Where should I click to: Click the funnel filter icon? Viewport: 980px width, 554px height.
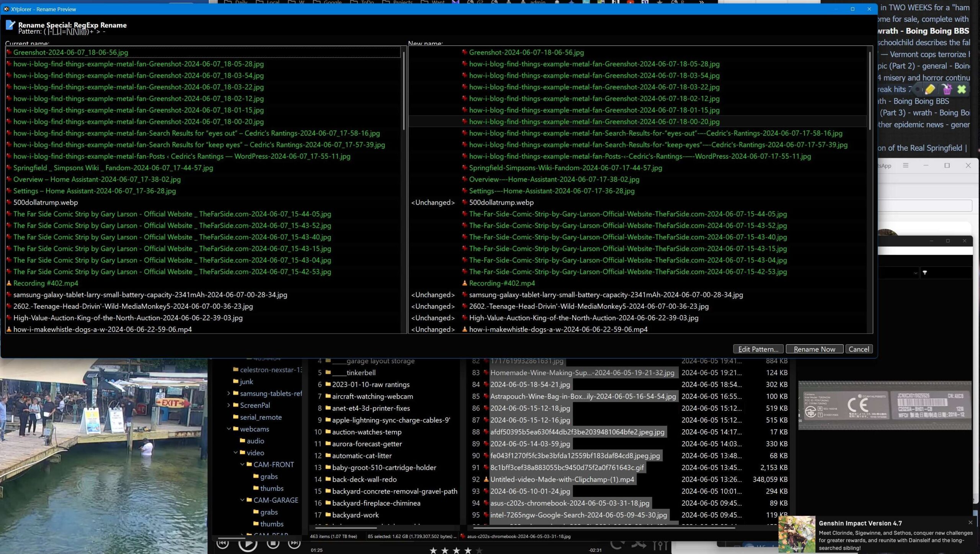[925, 273]
